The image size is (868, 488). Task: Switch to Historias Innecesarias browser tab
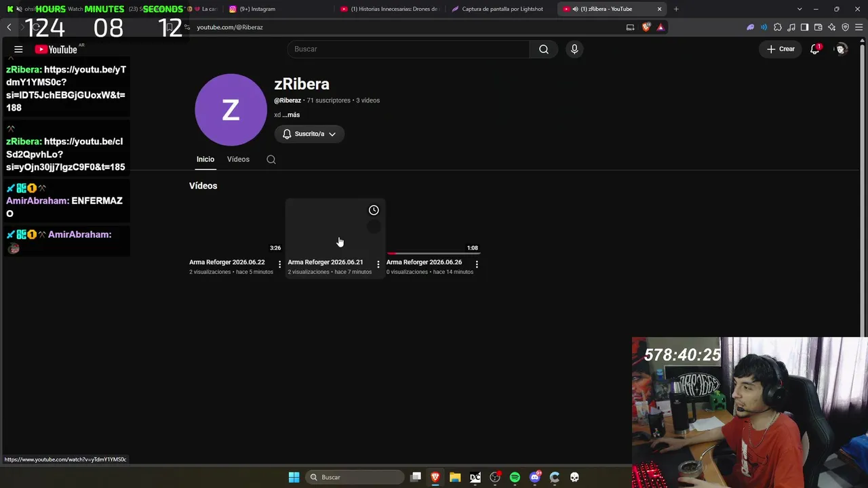(390, 9)
